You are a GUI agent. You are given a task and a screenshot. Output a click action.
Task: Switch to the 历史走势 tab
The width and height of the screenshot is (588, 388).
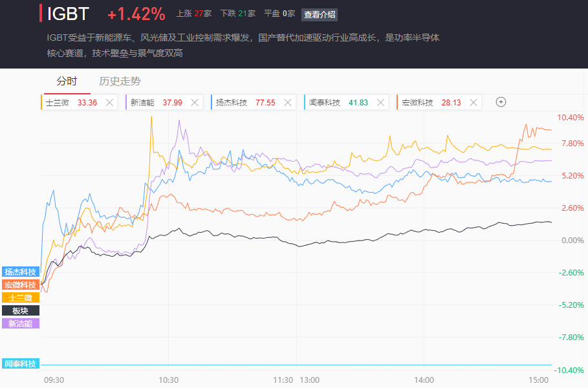(120, 81)
